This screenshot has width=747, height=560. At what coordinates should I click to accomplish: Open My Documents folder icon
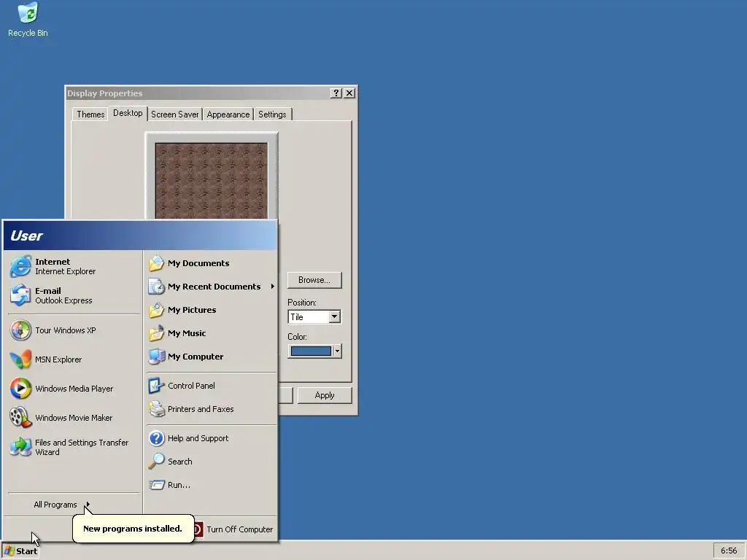coord(156,263)
